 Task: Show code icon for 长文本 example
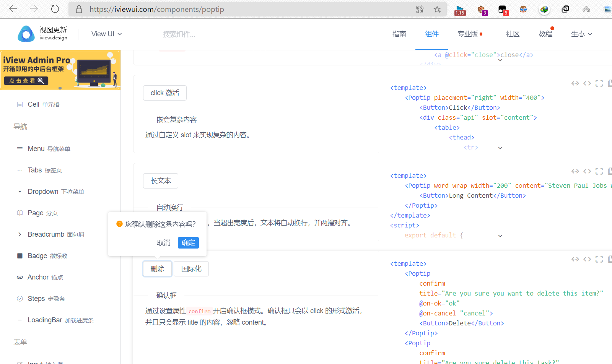pos(587,171)
